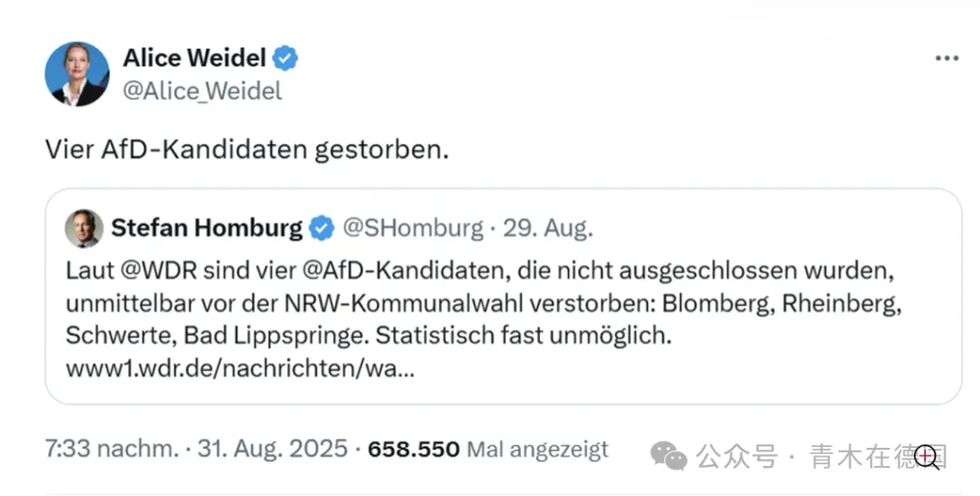The width and height of the screenshot is (980, 496).
Task: Click Stefan Homburg's verified checkmark badge
Action: click(321, 229)
